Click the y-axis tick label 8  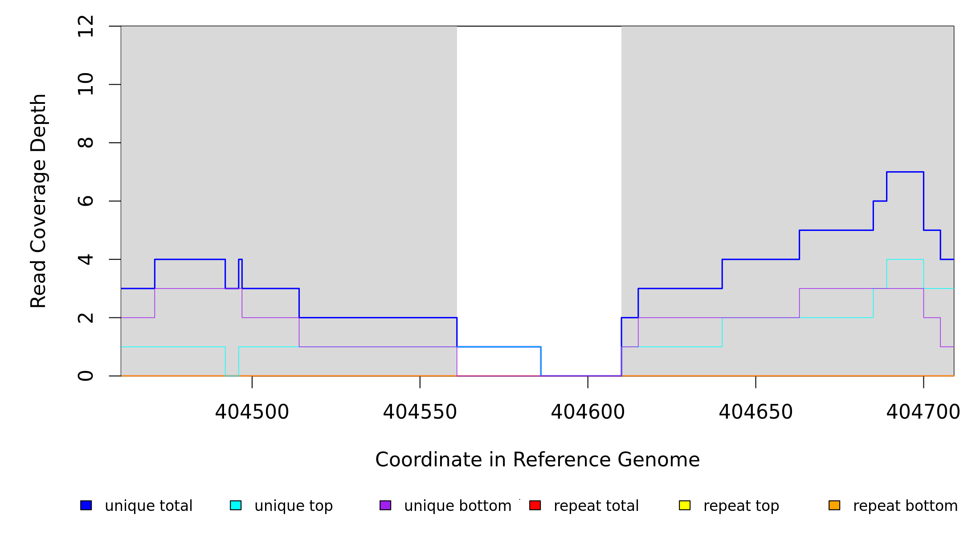coord(86,143)
